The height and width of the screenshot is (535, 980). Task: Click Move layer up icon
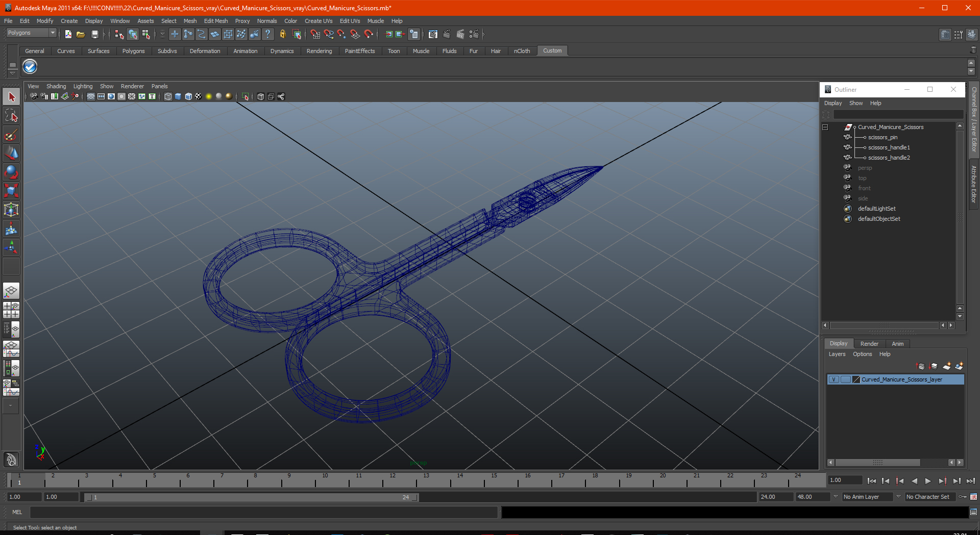(x=921, y=366)
